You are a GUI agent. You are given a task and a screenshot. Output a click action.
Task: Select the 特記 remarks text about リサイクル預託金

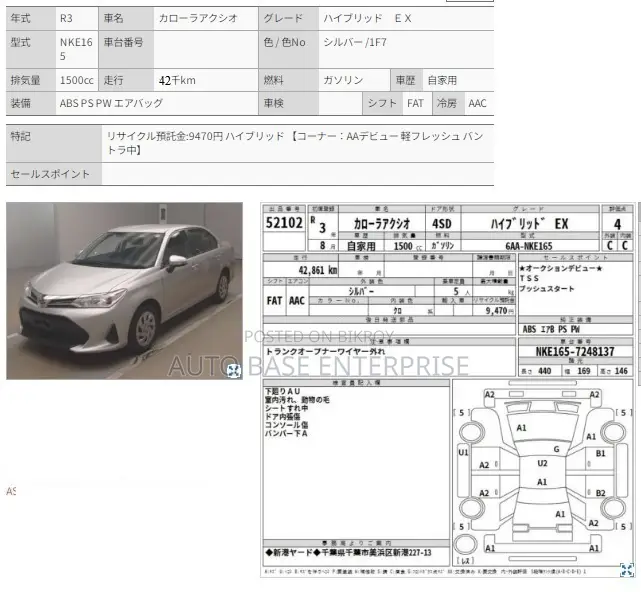coord(295,143)
